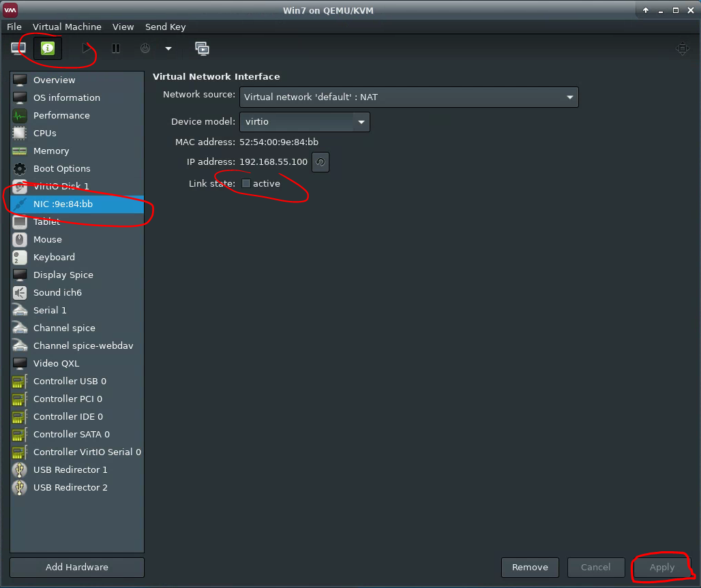
Task: Select Keyboard in hardware list
Action: 77,258
